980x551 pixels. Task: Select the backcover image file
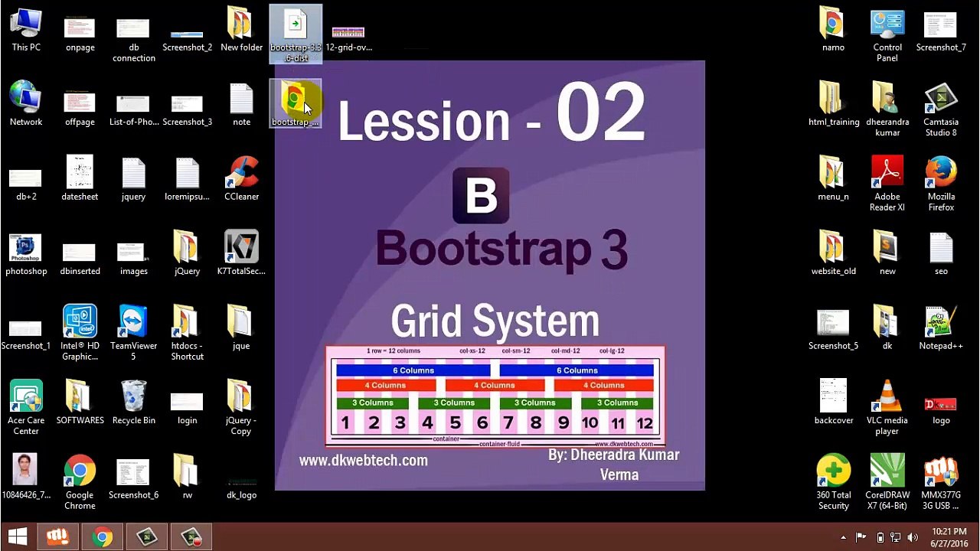[833, 403]
